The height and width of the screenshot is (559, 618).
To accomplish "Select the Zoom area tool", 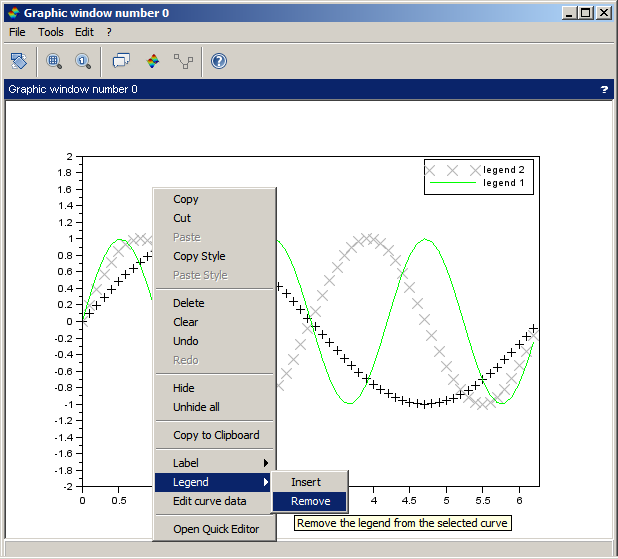I will (54, 61).
